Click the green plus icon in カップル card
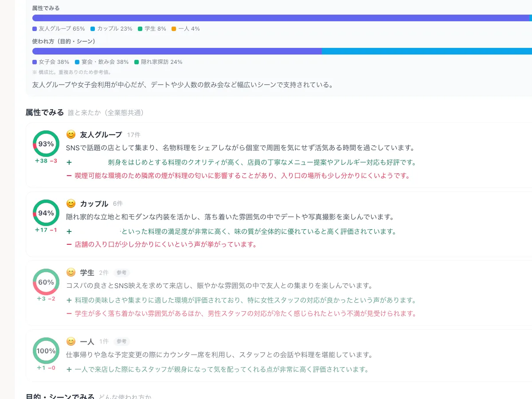 point(69,231)
